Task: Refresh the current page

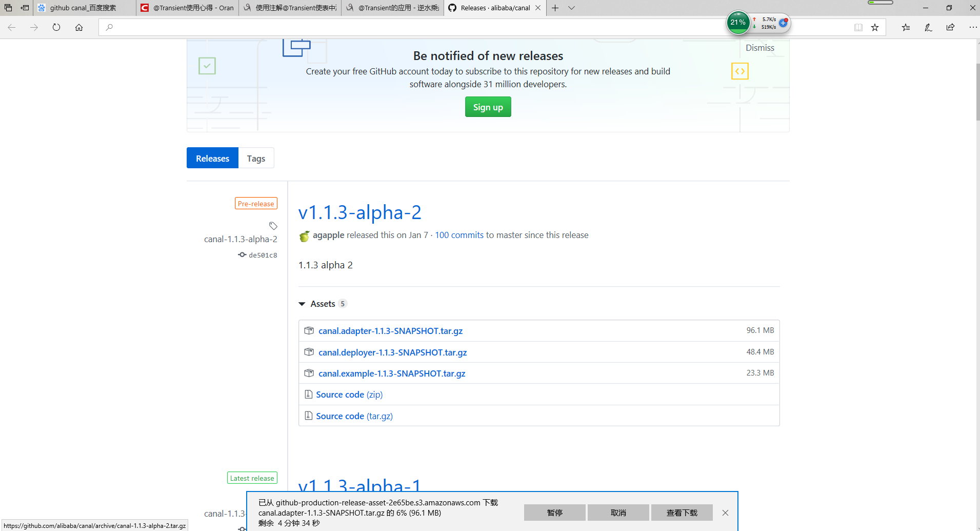Action: pos(56,28)
